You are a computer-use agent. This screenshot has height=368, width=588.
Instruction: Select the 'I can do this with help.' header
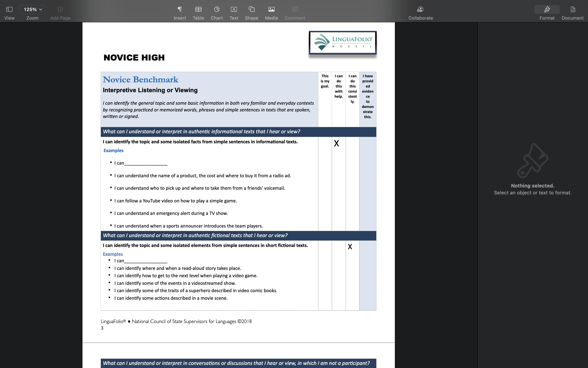pos(339,99)
